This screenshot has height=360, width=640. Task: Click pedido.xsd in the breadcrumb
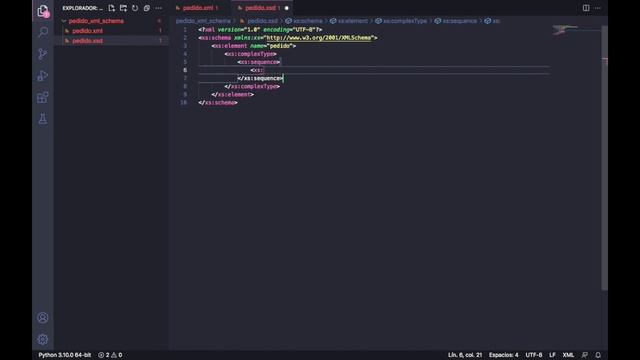[262, 21]
